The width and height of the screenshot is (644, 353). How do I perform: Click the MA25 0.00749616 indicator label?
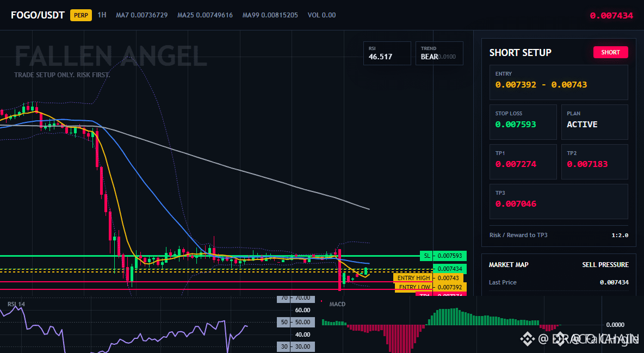pyautogui.click(x=205, y=15)
